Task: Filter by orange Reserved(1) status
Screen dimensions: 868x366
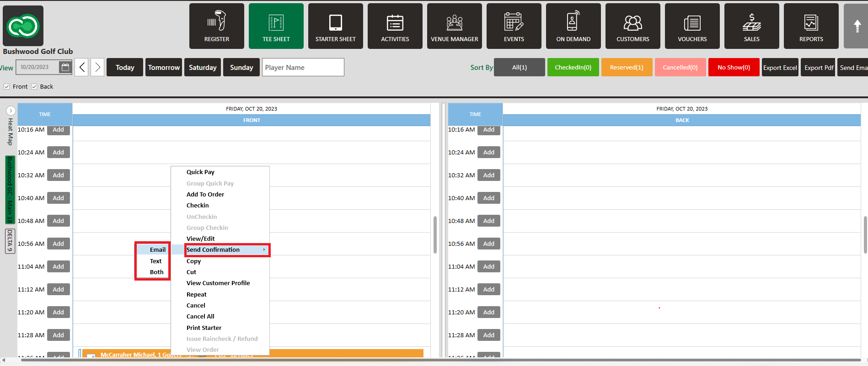Action: pos(627,67)
